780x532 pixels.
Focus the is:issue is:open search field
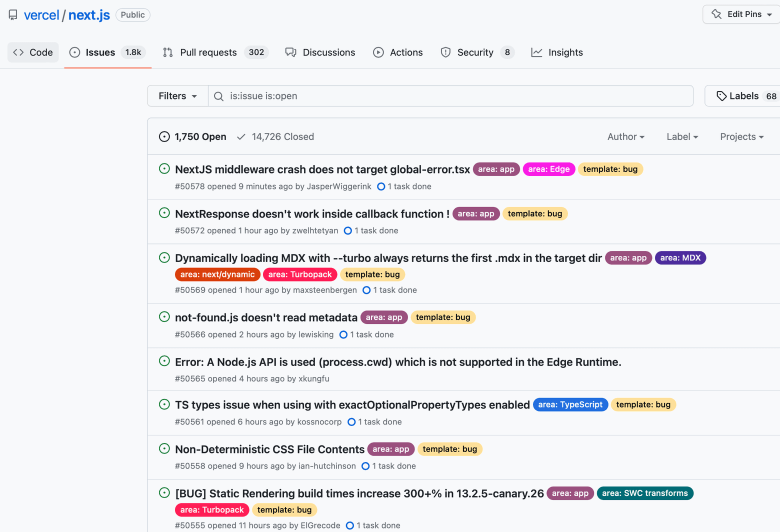coord(450,96)
